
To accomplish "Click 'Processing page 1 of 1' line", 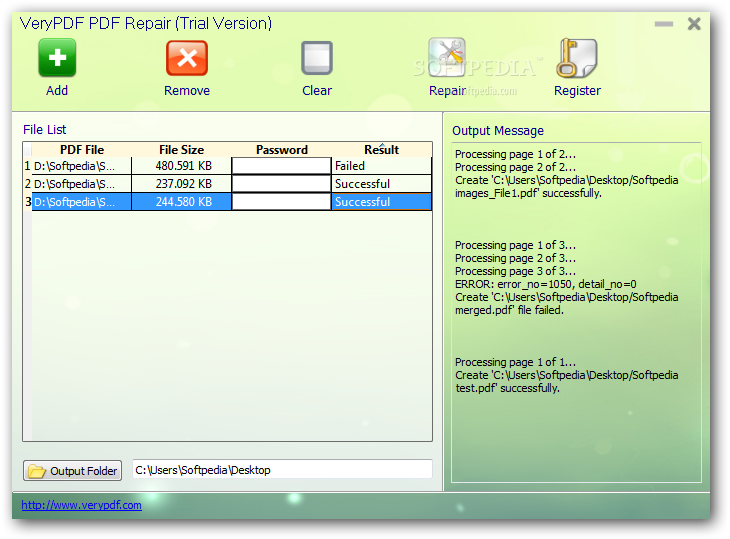I will click(x=515, y=362).
